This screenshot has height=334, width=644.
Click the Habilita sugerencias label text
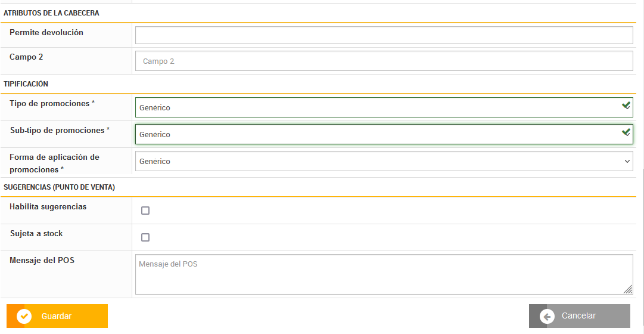[x=48, y=207]
